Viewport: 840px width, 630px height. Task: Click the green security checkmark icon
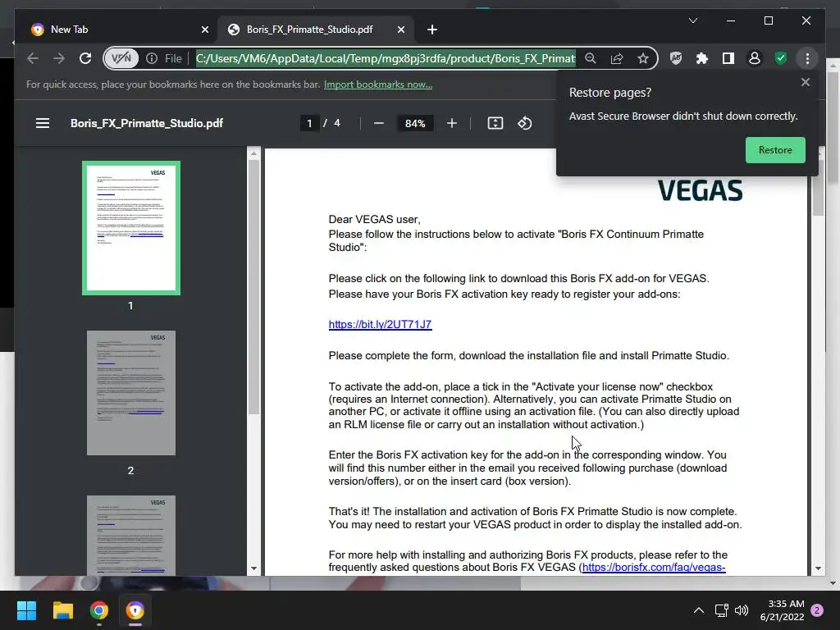click(x=781, y=58)
